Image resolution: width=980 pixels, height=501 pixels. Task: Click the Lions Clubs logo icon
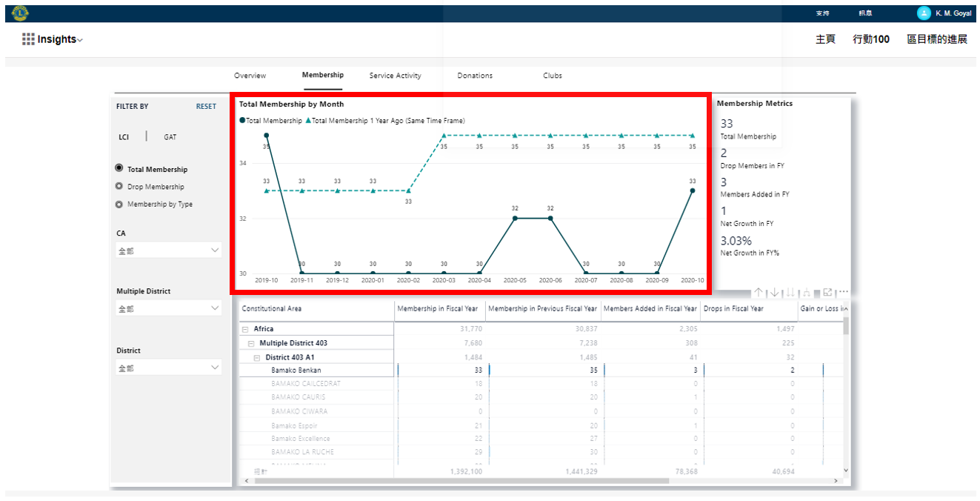click(x=20, y=13)
